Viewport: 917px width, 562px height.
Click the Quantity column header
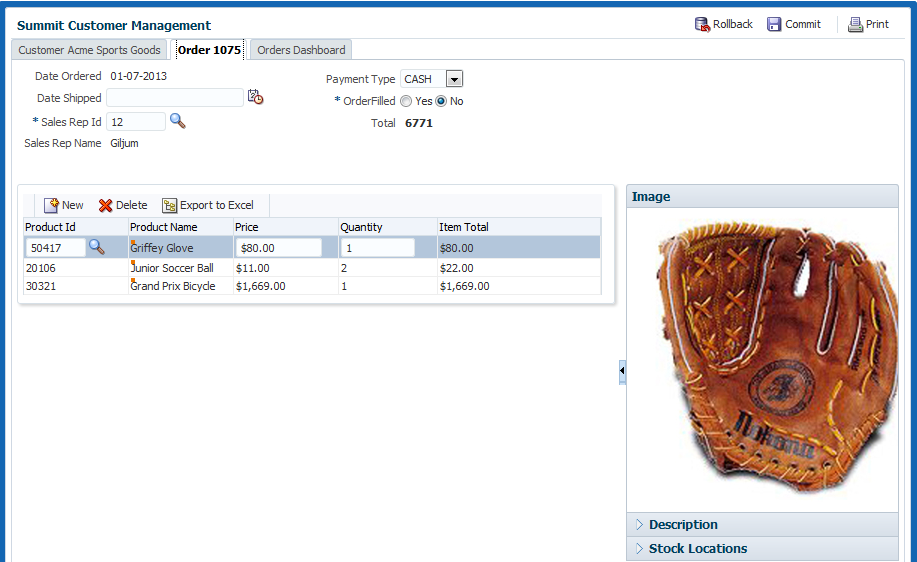388,227
